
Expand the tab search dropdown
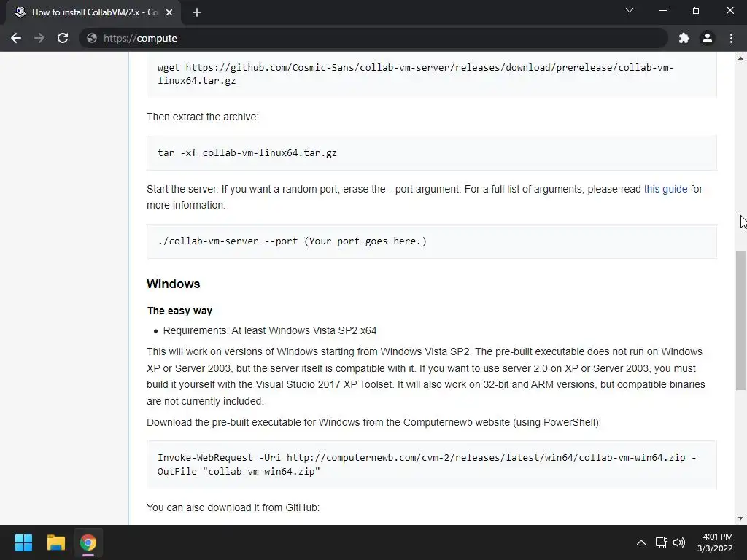pos(630,10)
